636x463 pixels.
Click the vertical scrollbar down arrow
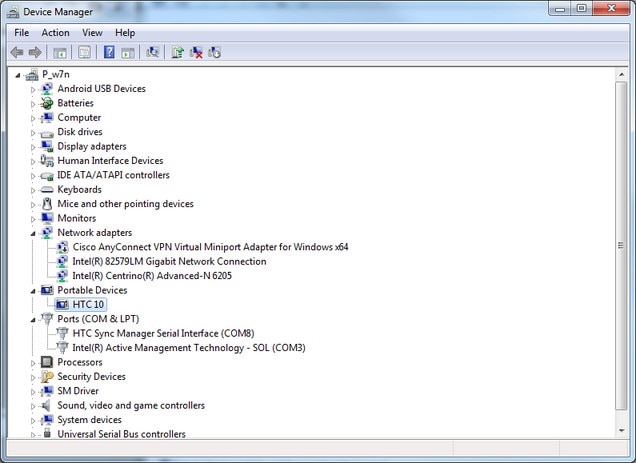(x=622, y=431)
